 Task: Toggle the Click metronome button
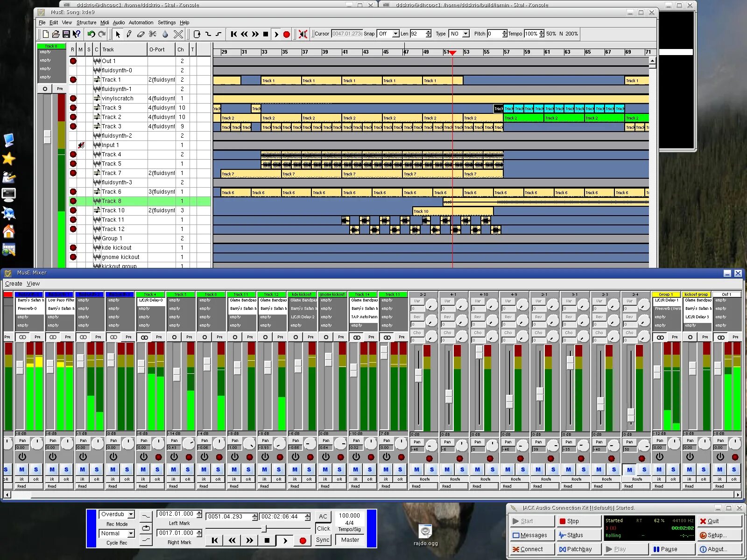pyautogui.click(x=323, y=528)
